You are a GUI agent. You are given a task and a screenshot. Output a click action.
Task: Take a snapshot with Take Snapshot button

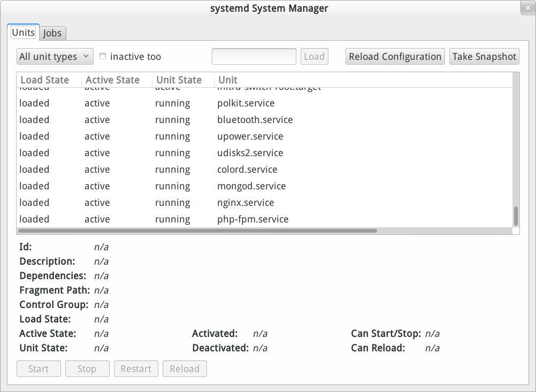pos(484,56)
